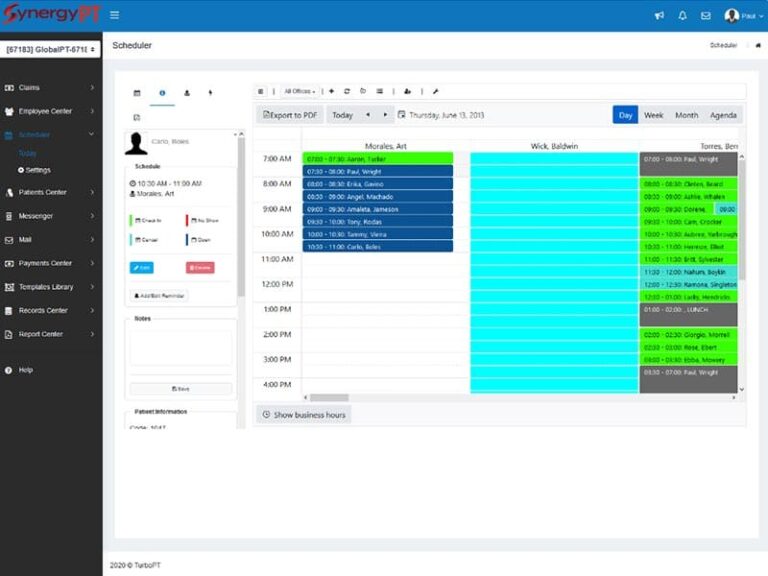The height and width of the screenshot is (576, 768).
Task: Click the plus add appointment toolbar icon
Action: (332, 91)
